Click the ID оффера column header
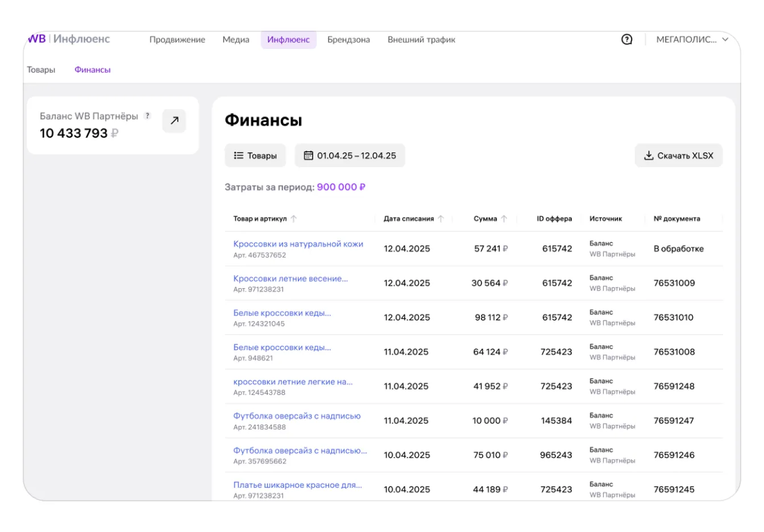Viewport: 764px width, 532px height. [x=554, y=218]
